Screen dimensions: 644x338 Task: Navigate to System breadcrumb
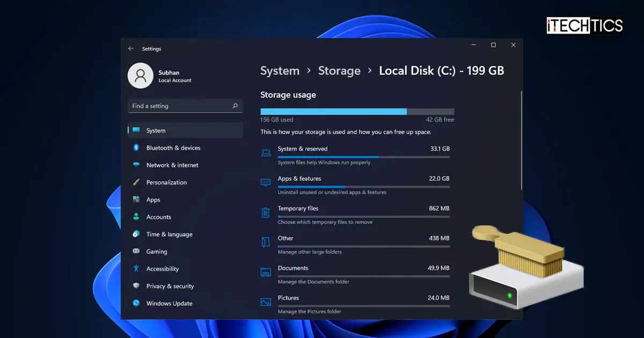tap(280, 71)
